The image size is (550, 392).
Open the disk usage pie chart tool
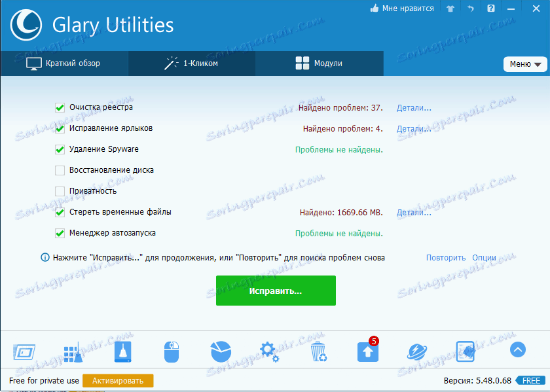coord(220,351)
